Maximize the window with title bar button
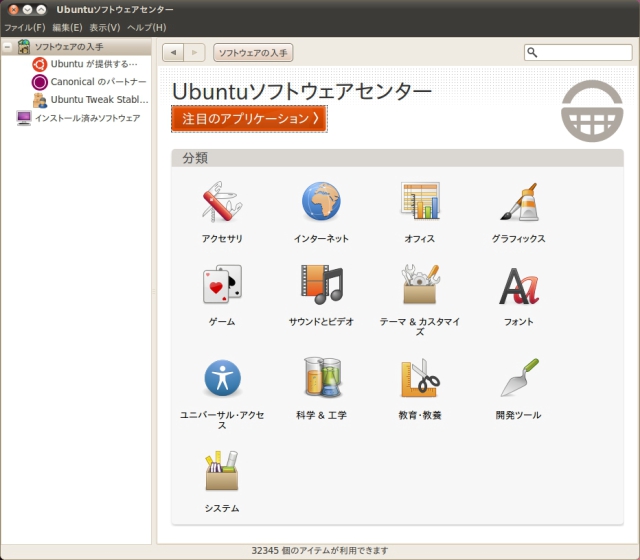This screenshot has height=560, width=640. pos(41,9)
